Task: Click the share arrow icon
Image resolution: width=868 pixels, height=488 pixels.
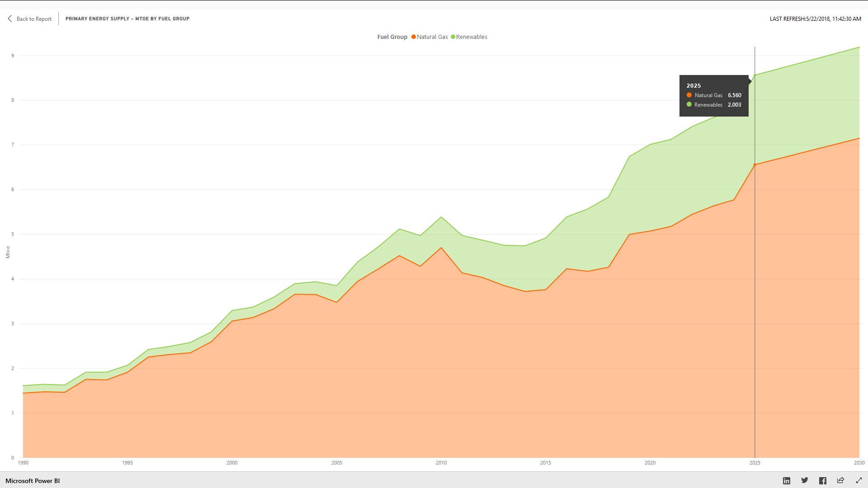Action: tap(840, 480)
